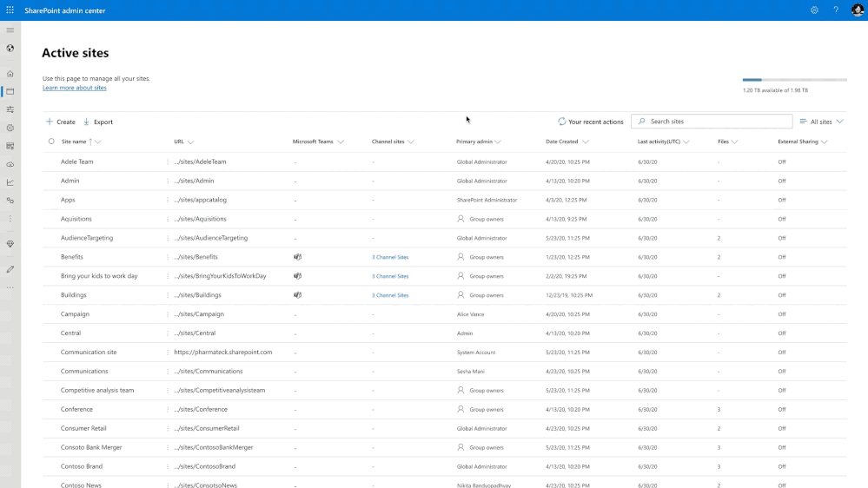Viewport: 868px width, 488px height.
Task: Open Your recent actions
Action: (x=590, y=122)
